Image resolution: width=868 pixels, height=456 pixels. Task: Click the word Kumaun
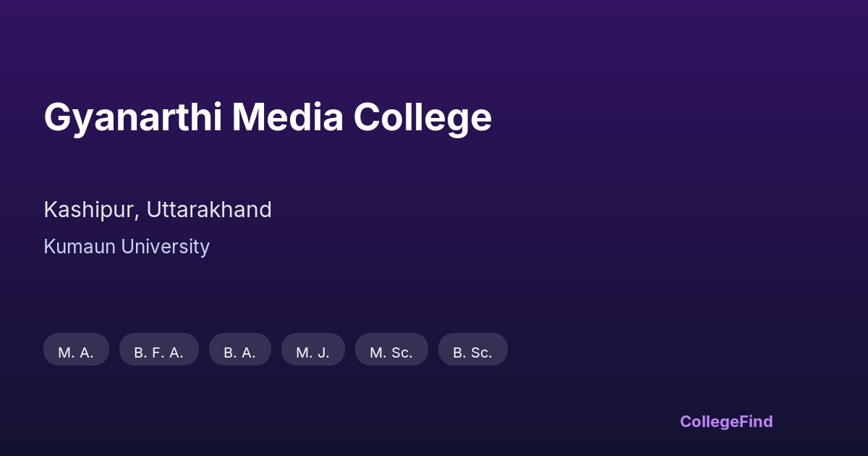point(80,247)
